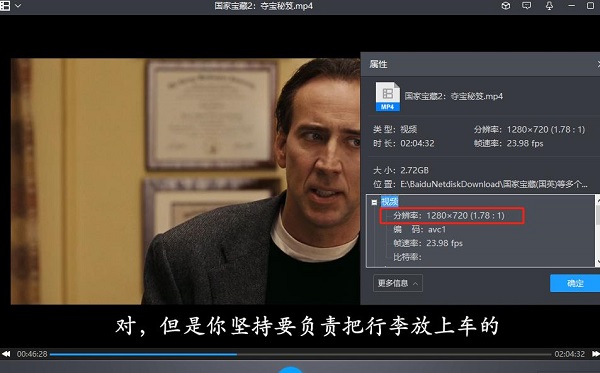
Task: Select the tree row 帧速率: 23.98 fps
Action: [x=428, y=243]
